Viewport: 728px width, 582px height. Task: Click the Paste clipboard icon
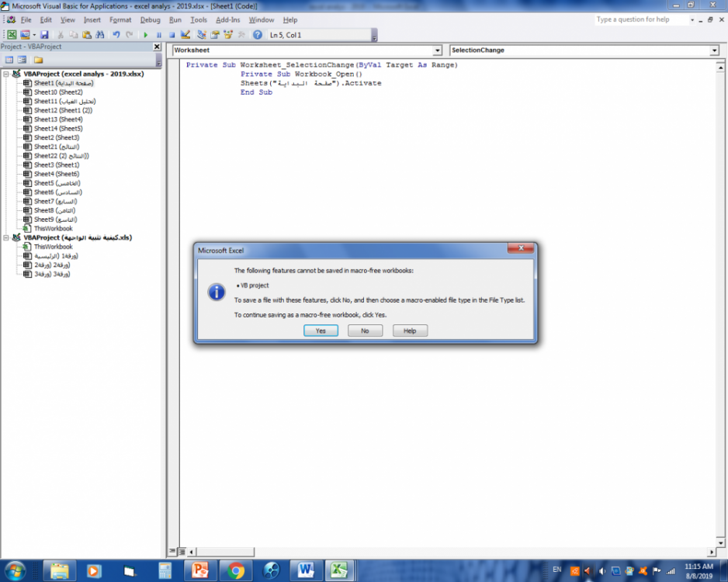86,35
